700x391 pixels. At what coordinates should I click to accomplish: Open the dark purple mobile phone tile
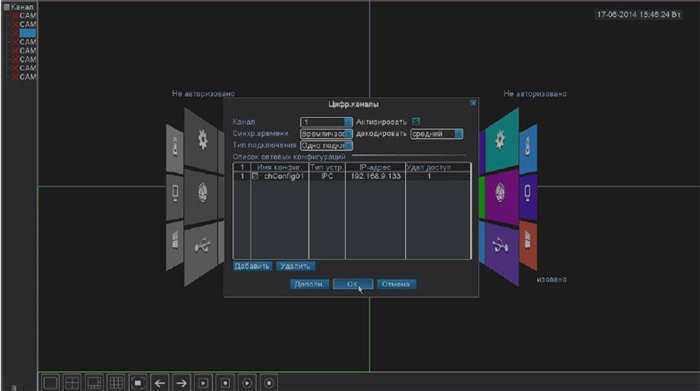tap(528, 196)
